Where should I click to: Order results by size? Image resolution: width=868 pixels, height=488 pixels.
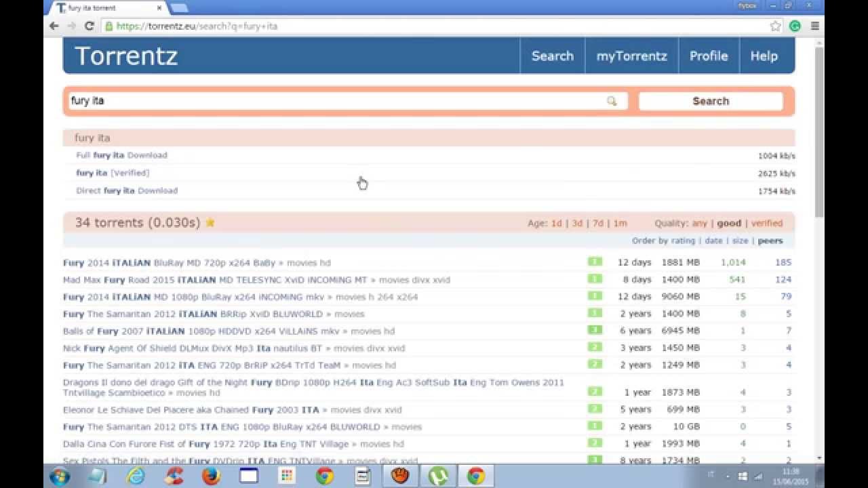[x=740, y=241]
